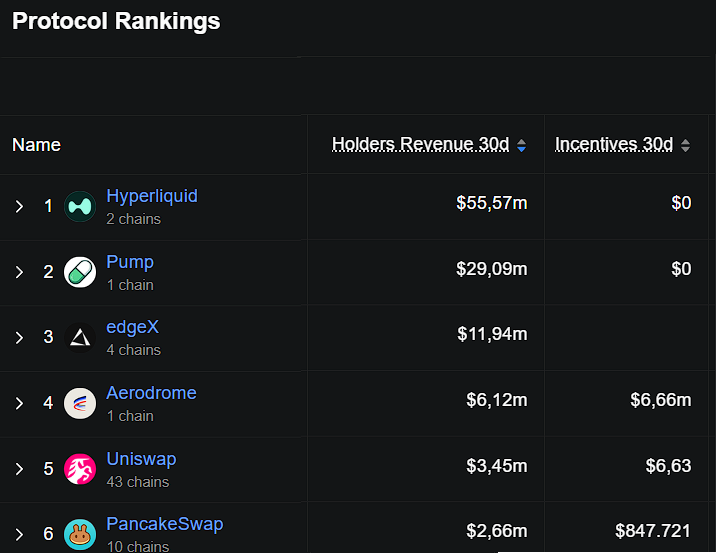The height and width of the screenshot is (553, 716).
Task: Click the Protocol Rankings heading
Action: [x=116, y=21]
